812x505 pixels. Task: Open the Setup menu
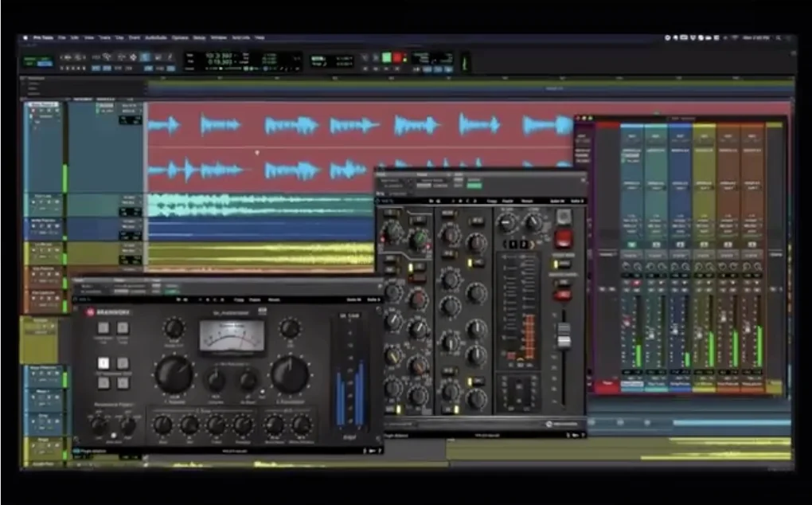[199, 37]
